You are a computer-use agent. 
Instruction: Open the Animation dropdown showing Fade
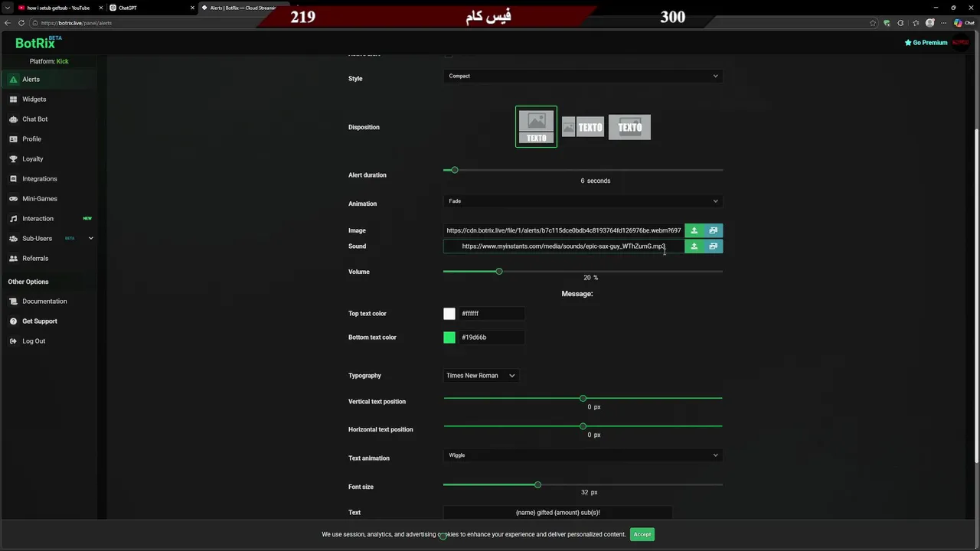coord(583,201)
